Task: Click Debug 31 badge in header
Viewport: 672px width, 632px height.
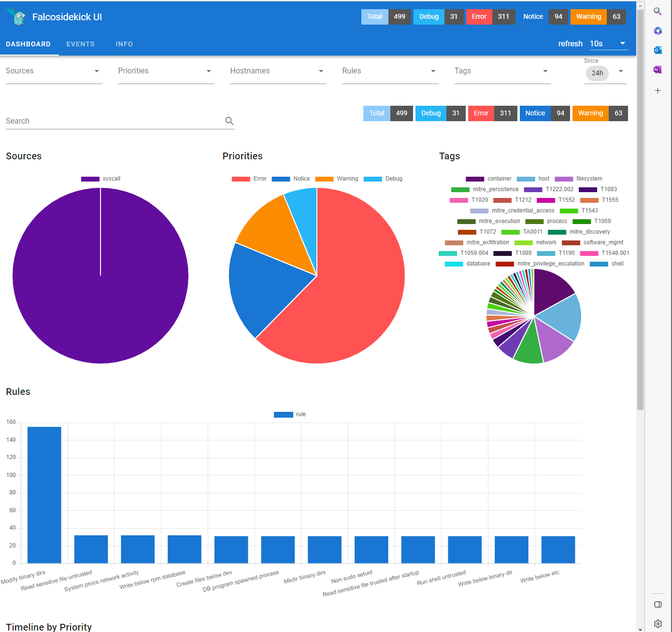Action: click(439, 16)
